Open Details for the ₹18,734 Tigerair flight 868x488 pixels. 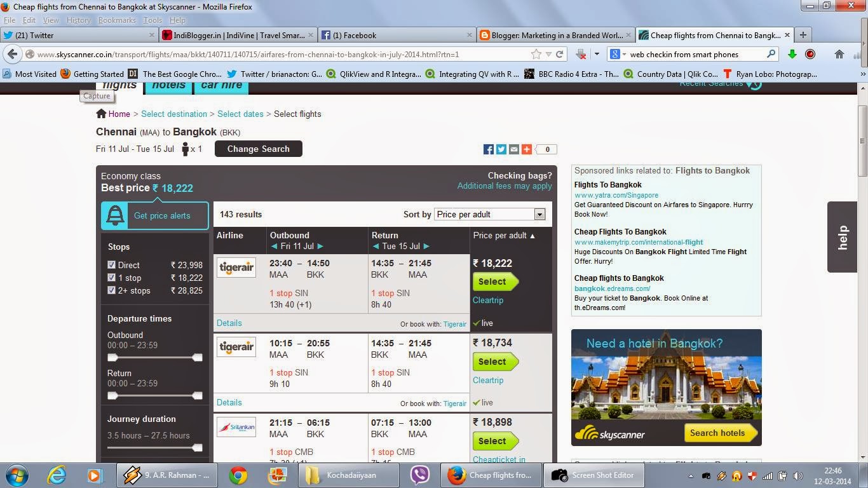coord(229,402)
